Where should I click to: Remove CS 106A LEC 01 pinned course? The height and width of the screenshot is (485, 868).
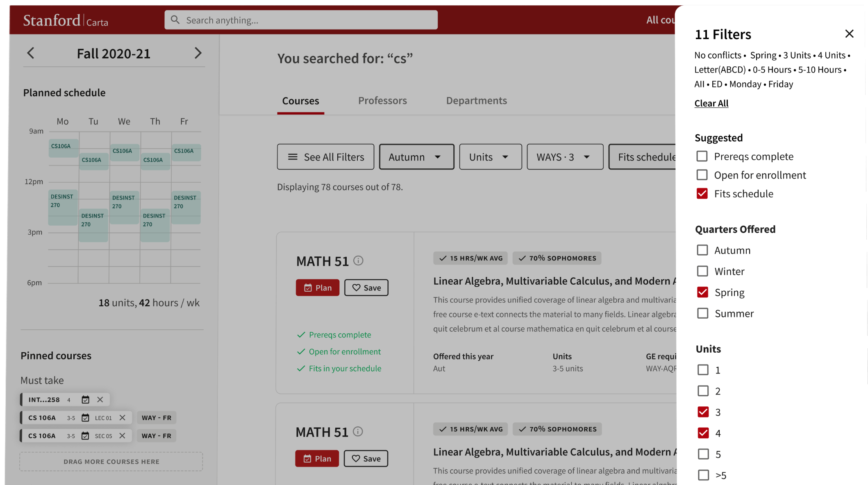122,418
